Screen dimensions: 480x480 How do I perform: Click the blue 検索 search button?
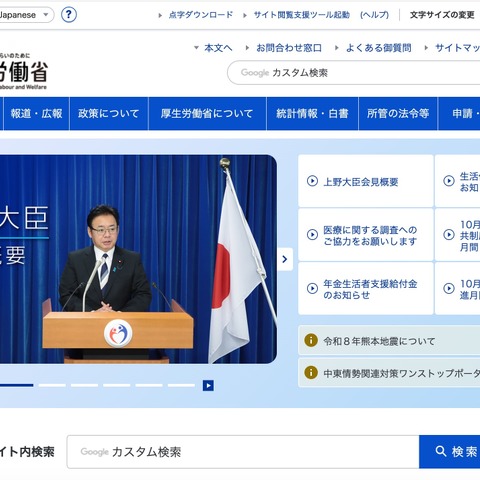[x=450, y=452]
